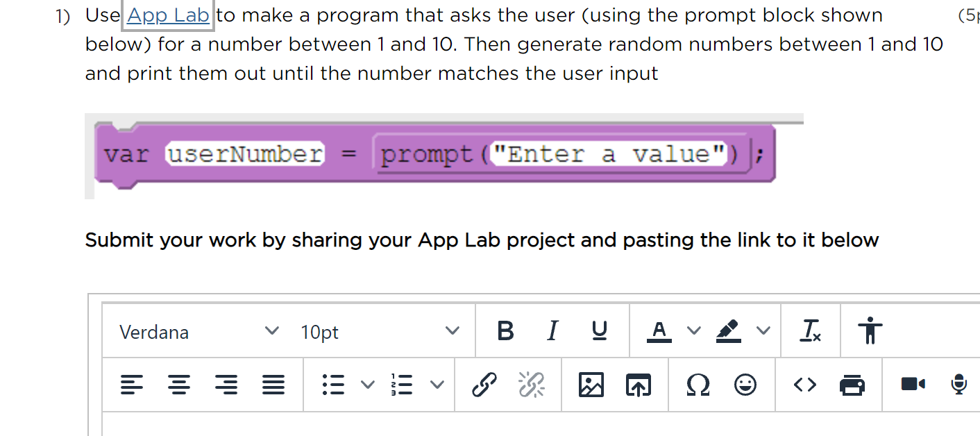Toggle underline formatting
The width and height of the screenshot is (980, 436).
[598, 330]
